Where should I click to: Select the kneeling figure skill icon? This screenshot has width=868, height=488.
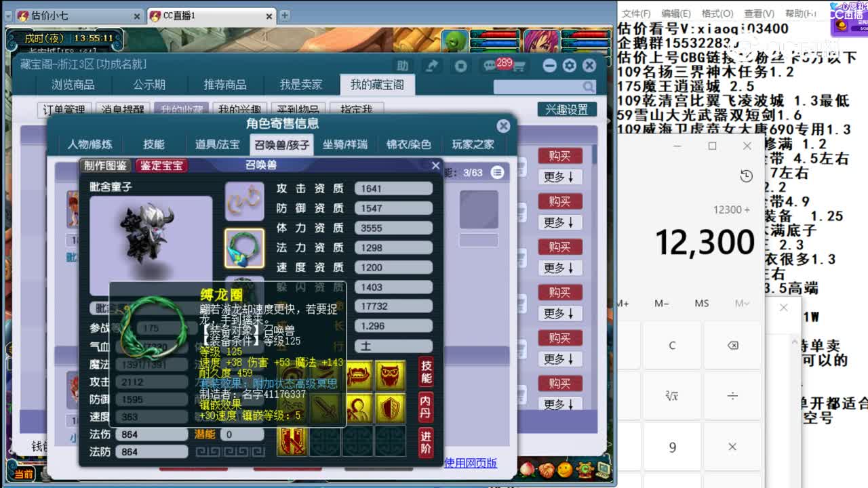tap(359, 408)
